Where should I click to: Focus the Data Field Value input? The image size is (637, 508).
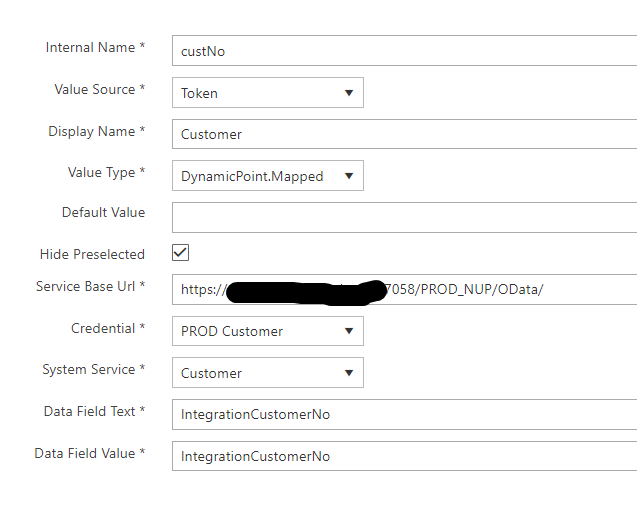click(404, 456)
